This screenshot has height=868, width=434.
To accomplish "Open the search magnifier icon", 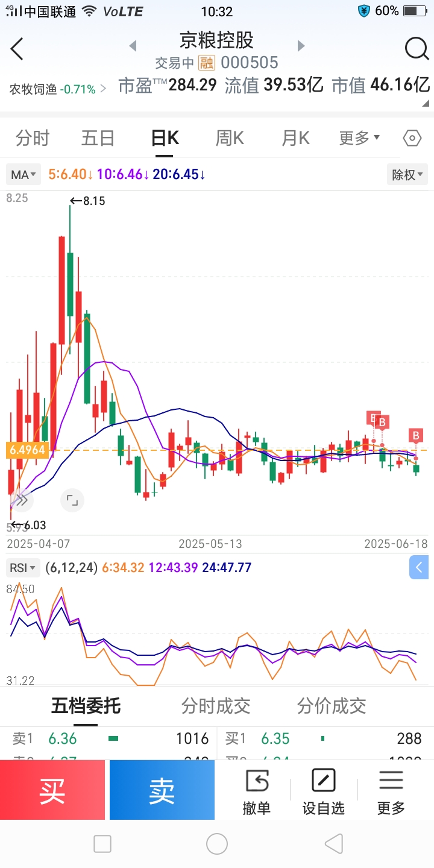I will [x=417, y=49].
